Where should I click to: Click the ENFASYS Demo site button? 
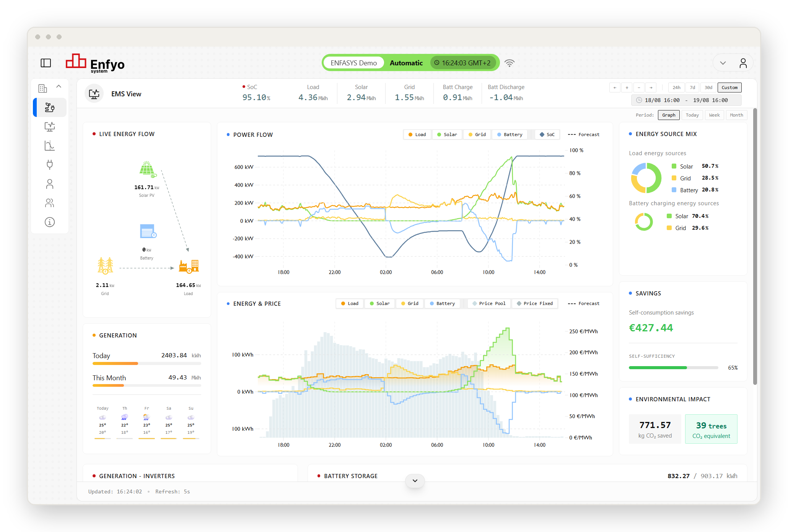[x=353, y=63]
